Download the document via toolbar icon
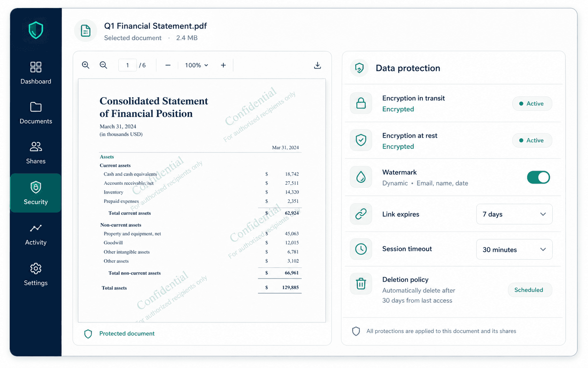This screenshot has height=368, width=588. click(317, 66)
